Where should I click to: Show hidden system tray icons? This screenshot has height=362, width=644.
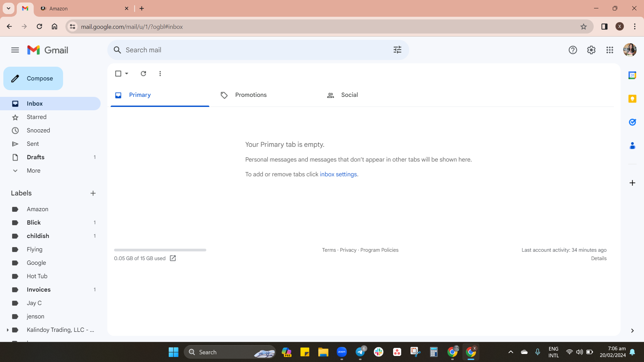511,352
